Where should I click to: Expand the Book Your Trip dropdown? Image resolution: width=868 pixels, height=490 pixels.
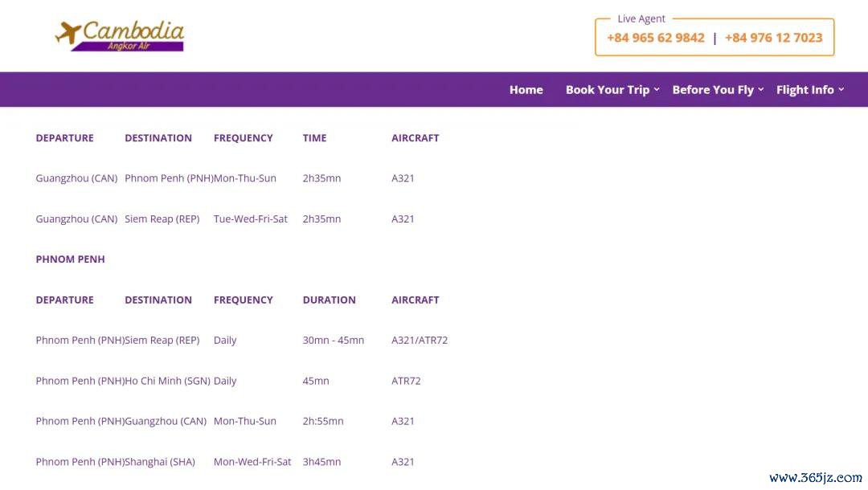click(612, 90)
